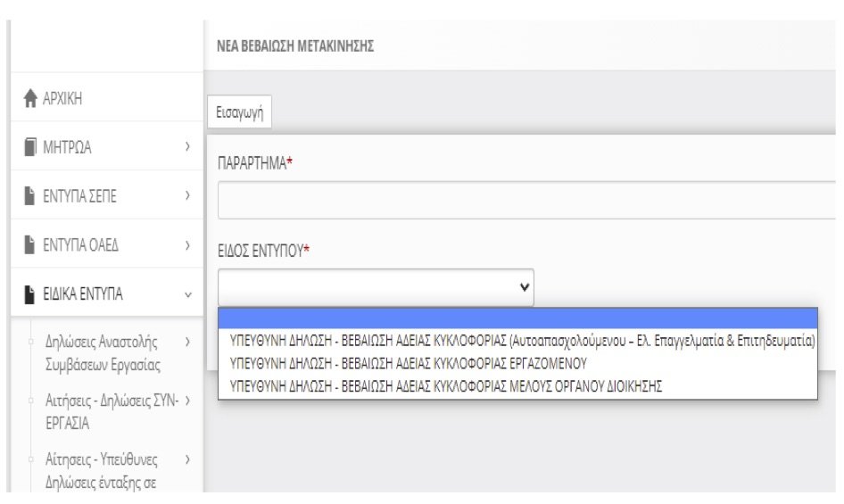
Task: Go to the ΑΡΧΙΚΗ home page
Action: (x=62, y=98)
